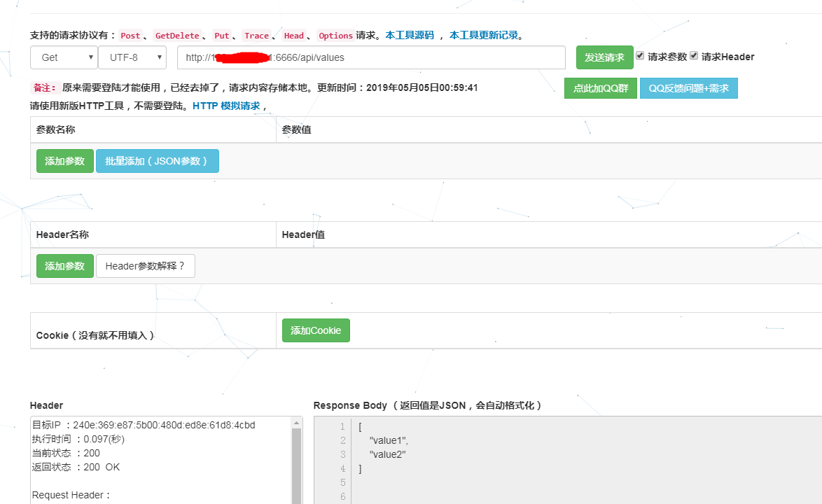Click the Header panel scrollbar up arrow

pyautogui.click(x=296, y=423)
